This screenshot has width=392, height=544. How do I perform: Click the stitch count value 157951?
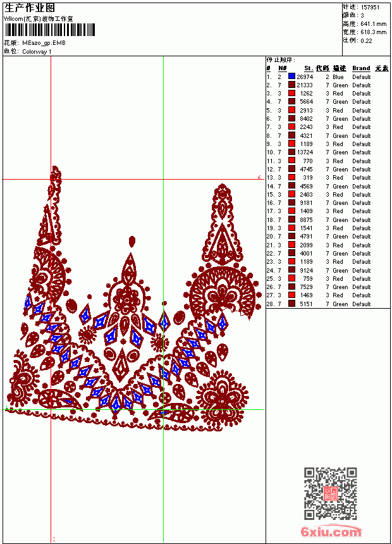click(x=370, y=8)
